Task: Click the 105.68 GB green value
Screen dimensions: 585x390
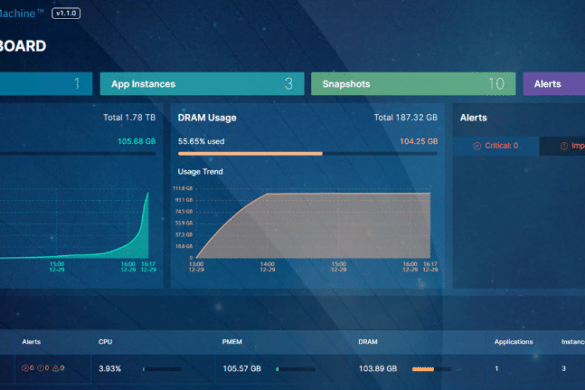Action: pyautogui.click(x=137, y=141)
